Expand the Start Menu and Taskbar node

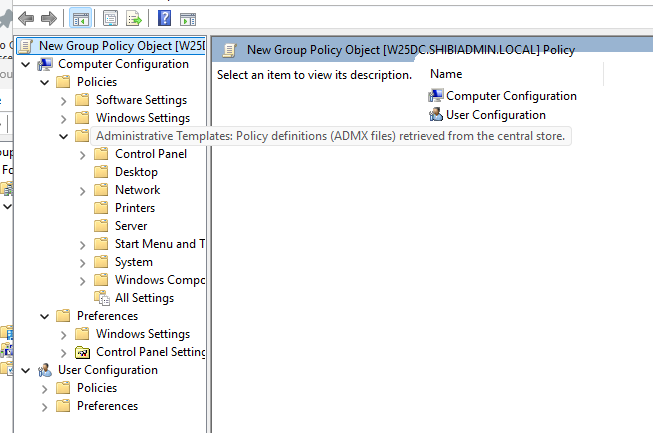click(x=82, y=245)
